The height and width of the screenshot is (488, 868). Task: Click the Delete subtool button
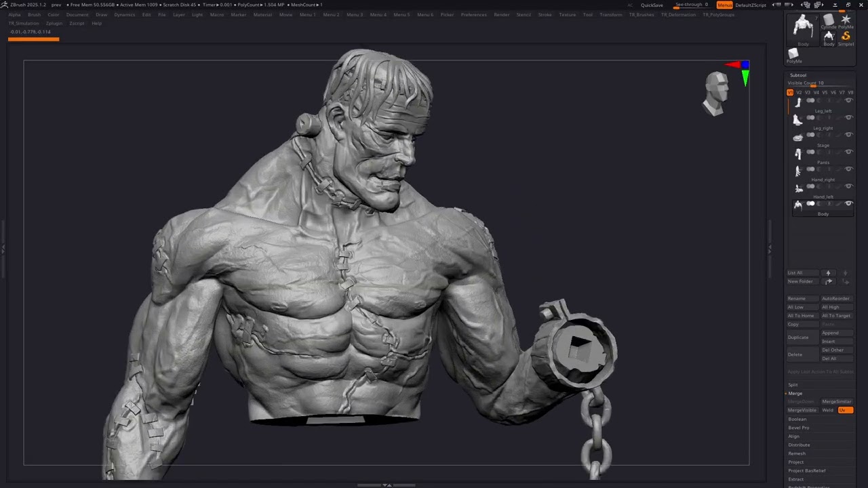(x=803, y=354)
